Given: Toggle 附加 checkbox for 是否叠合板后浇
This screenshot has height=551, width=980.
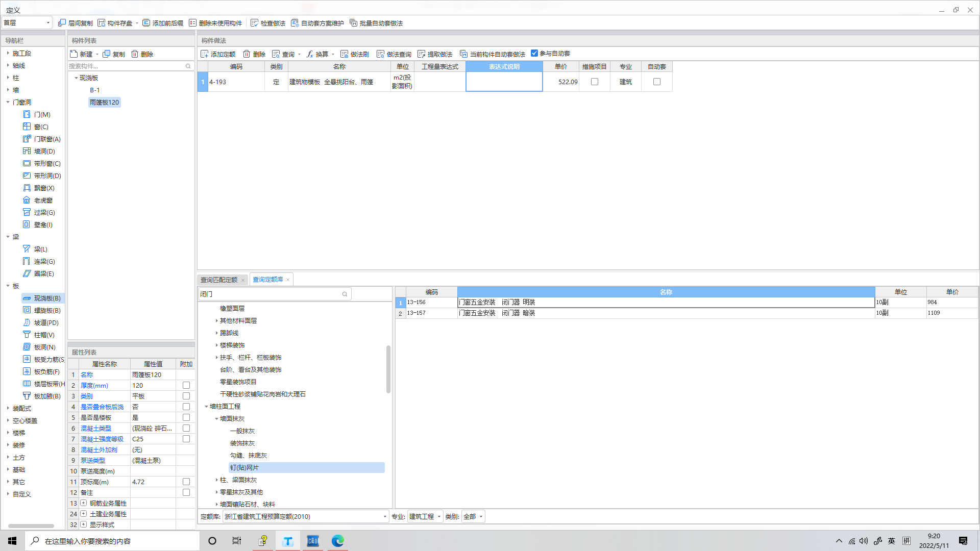Looking at the screenshot, I should 186,407.
